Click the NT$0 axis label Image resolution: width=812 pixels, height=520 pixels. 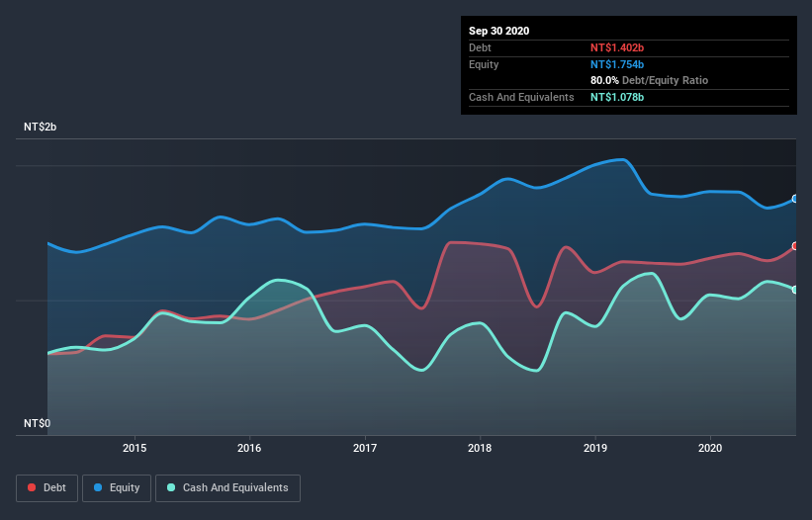pyautogui.click(x=37, y=423)
